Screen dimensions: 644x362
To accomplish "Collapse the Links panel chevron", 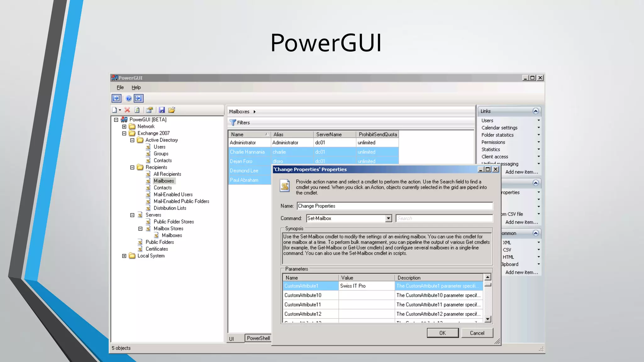I will 536,111.
